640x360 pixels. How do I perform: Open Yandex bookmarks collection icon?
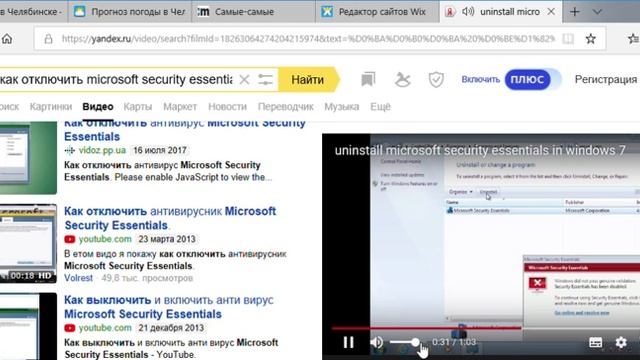368,79
